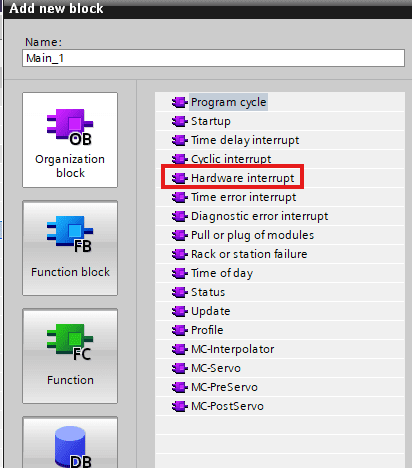Select Time delay interrupt in list
412x468 pixels.
click(245, 140)
